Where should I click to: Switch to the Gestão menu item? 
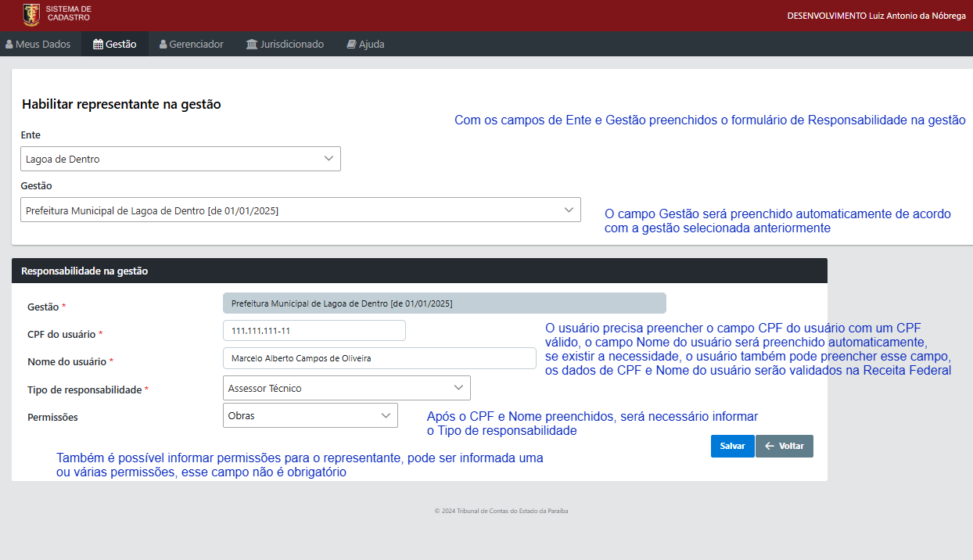click(x=115, y=45)
